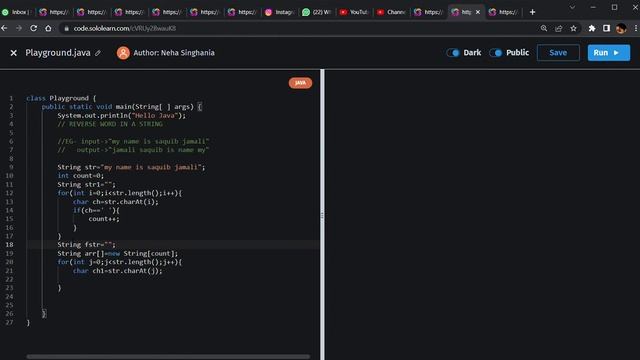
Task: Open the tab search dropdown chevron
Action: point(572,7)
